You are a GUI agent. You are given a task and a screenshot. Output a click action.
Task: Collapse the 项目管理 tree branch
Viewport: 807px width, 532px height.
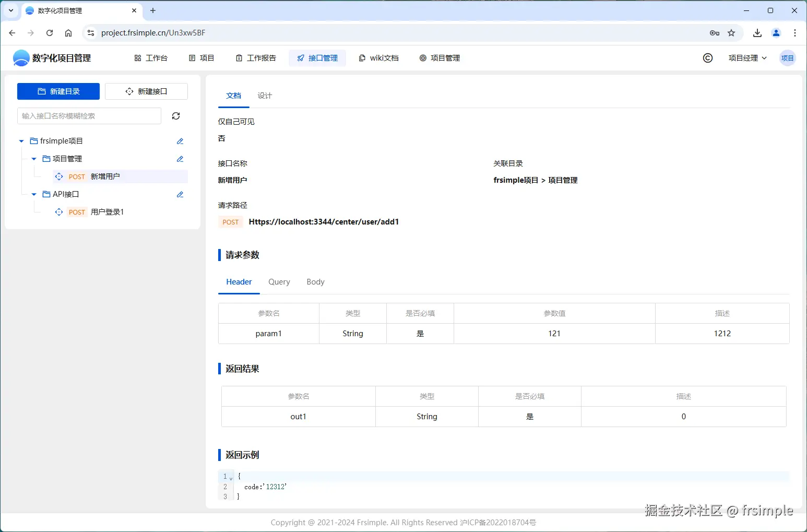33,159
